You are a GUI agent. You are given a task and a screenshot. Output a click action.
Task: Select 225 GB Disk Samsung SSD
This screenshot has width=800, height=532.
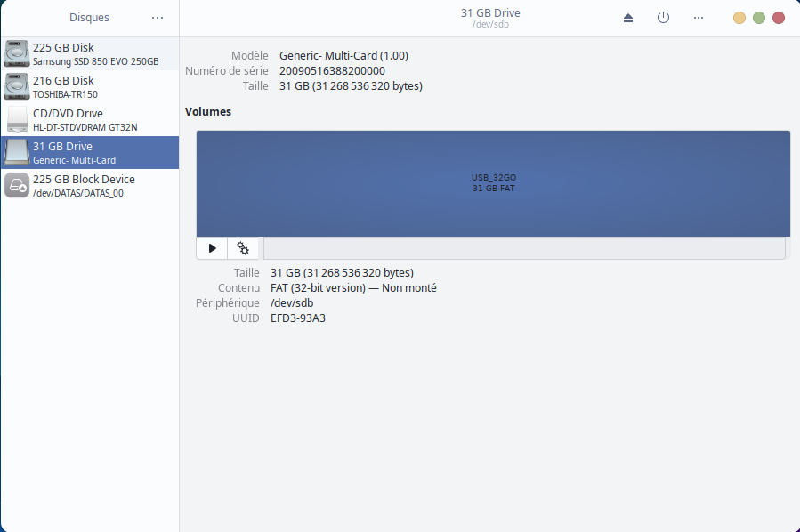[x=90, y=53]
